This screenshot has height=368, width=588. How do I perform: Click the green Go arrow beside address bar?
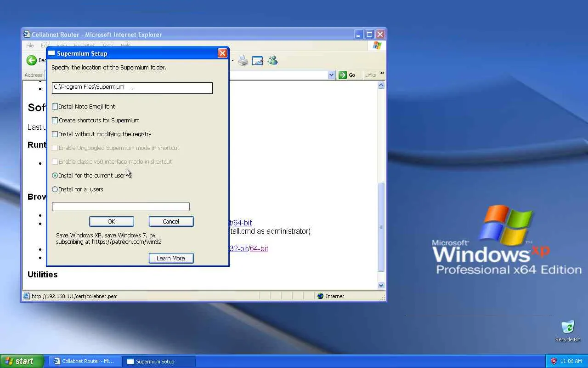(342, 75)
